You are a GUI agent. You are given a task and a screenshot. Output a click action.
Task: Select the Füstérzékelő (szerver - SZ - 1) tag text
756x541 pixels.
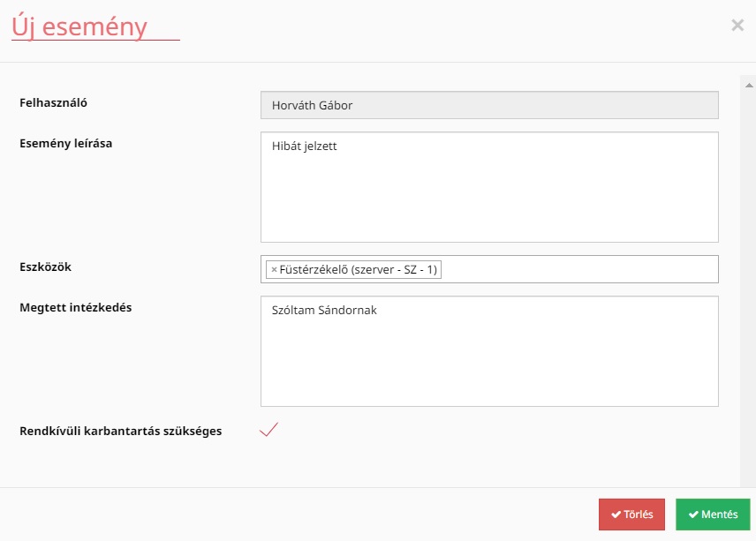click(359, 270)
